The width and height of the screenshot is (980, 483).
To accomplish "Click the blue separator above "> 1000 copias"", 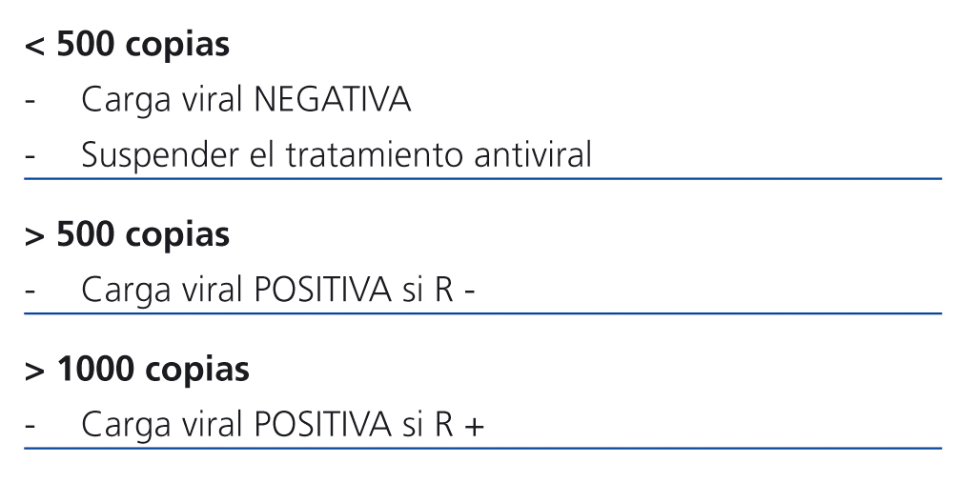I will 482,313.
